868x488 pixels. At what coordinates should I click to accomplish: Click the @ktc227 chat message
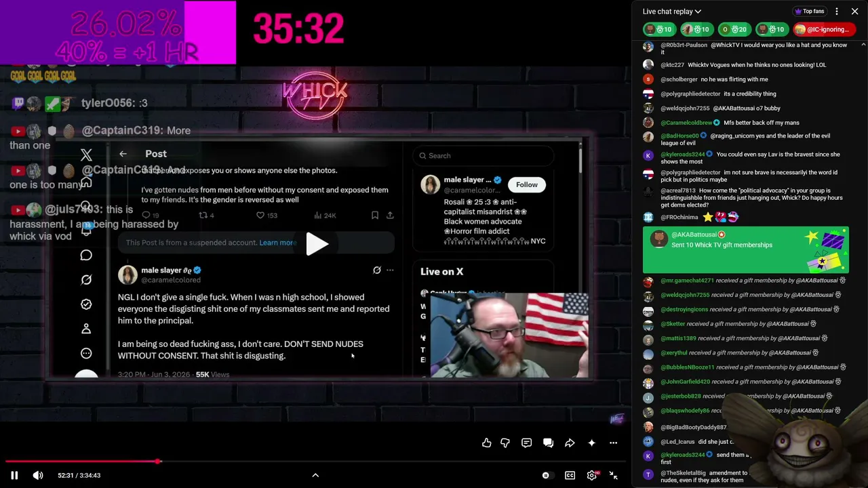coord(746,65)
